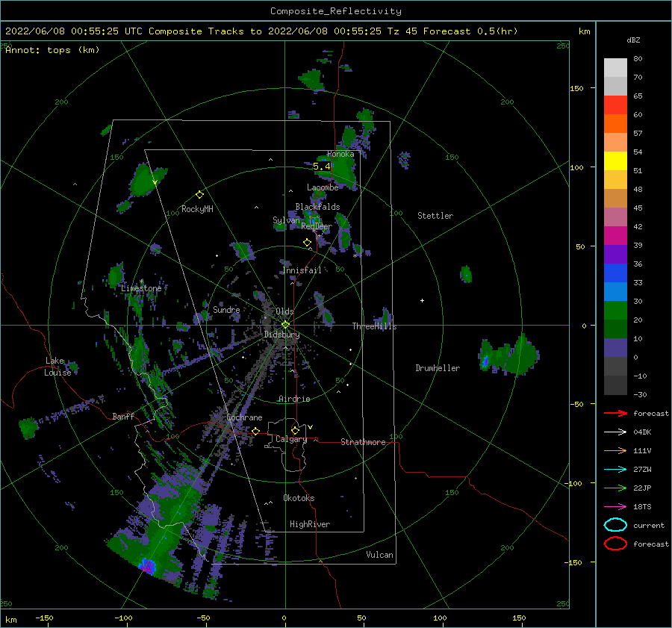Screen dimensions: 672x628
Task: Click the Vulcan town label
Action: [380, 555]
